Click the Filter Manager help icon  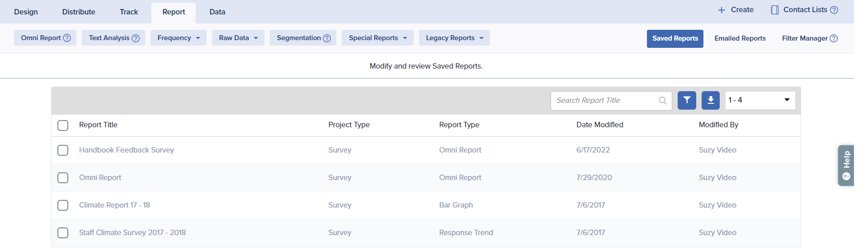[834, 38]
